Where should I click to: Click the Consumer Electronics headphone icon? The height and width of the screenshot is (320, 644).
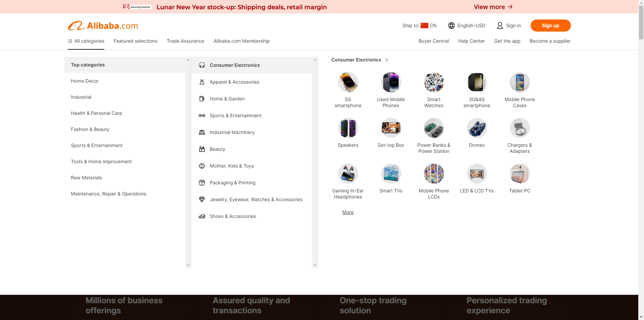click(x=202, y=65)
